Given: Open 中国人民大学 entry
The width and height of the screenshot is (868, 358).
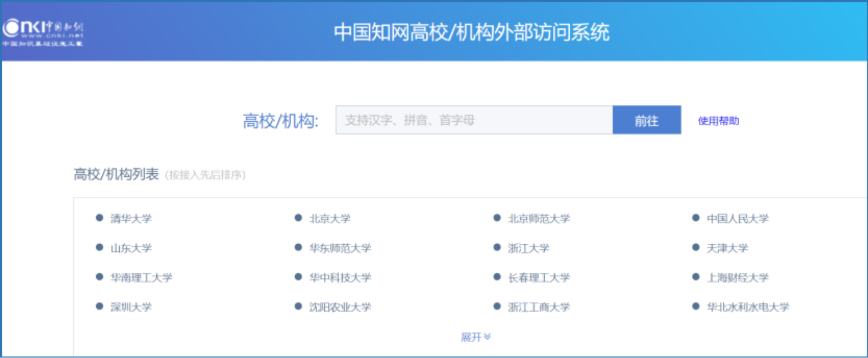Looking at the screenshot, I should click(738, 218).
